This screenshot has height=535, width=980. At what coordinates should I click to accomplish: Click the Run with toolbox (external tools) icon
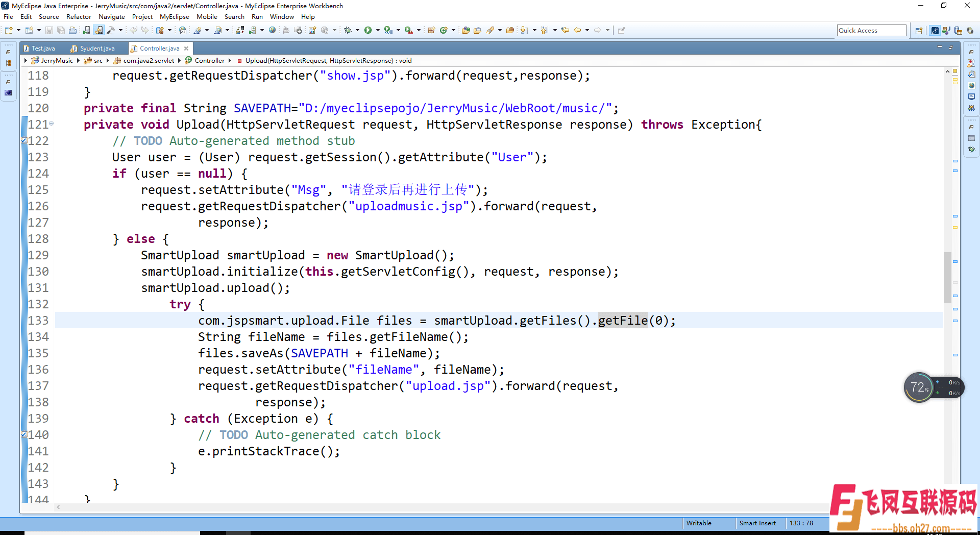409,31
